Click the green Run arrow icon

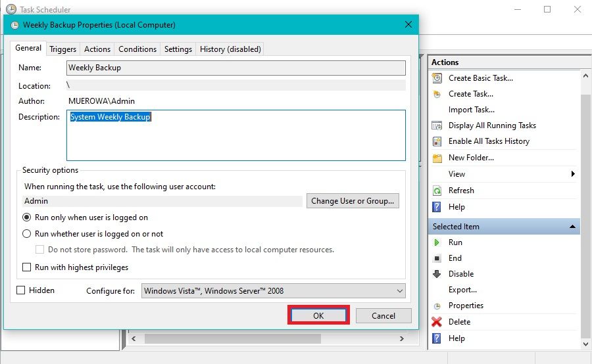point(437,242)
